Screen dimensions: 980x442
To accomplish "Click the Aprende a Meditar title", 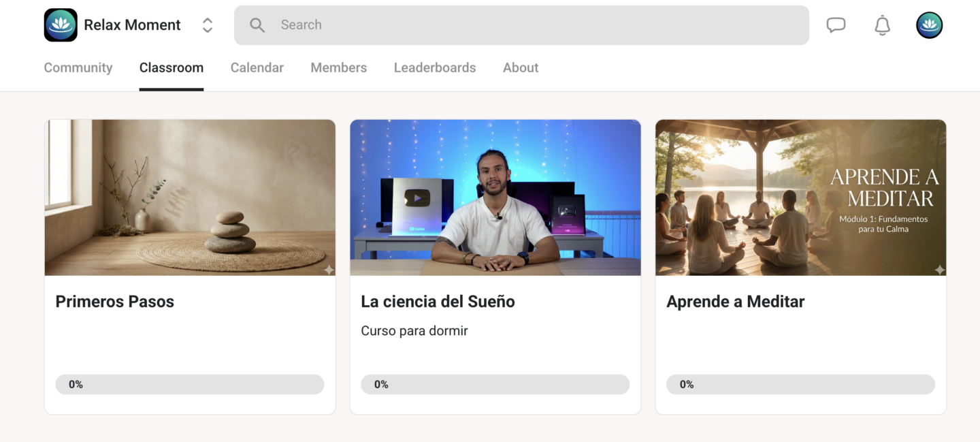I will [736, 302].
